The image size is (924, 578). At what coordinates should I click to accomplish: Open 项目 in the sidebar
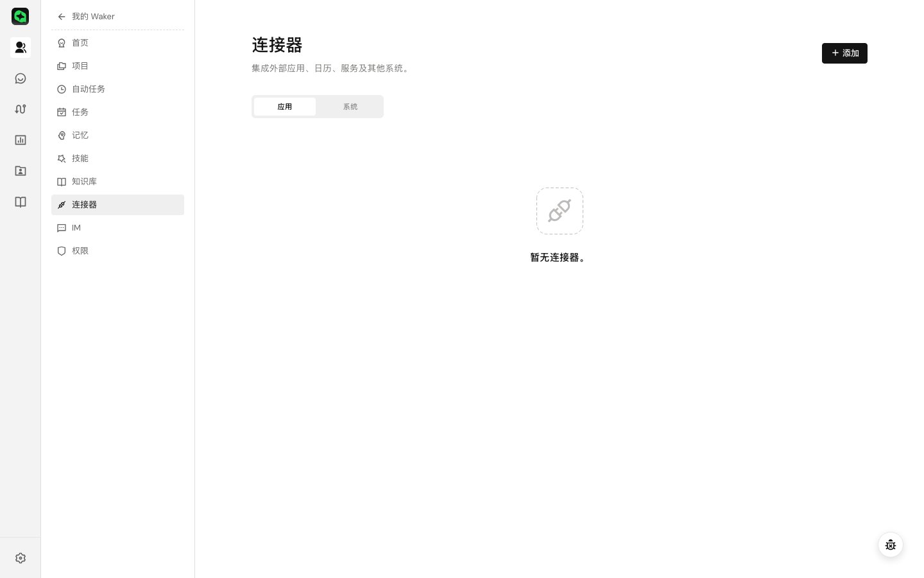pyautogui.click(x=117, y=66)
